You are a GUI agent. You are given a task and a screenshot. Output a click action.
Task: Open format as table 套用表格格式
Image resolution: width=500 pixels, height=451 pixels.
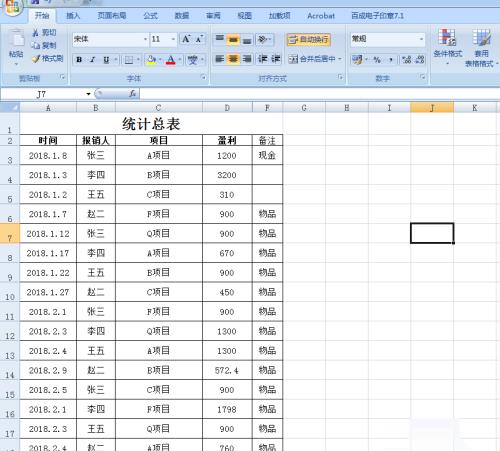pos(481,48)
